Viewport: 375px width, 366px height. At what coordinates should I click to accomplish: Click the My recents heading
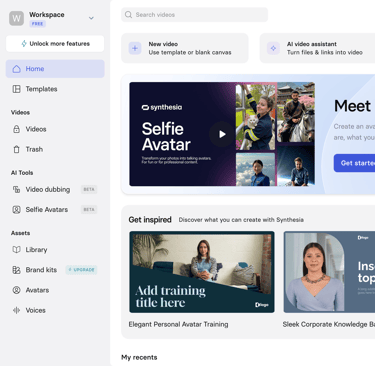(x=139, y=357)
